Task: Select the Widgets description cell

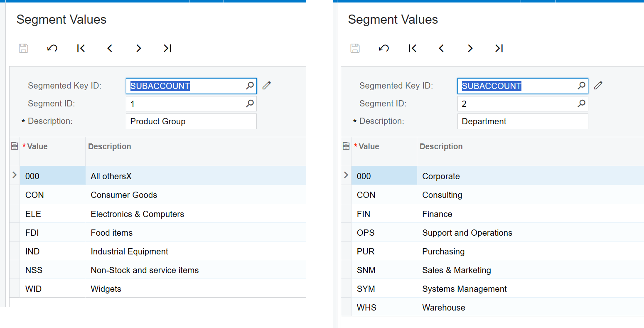Action: click(196, 289)
